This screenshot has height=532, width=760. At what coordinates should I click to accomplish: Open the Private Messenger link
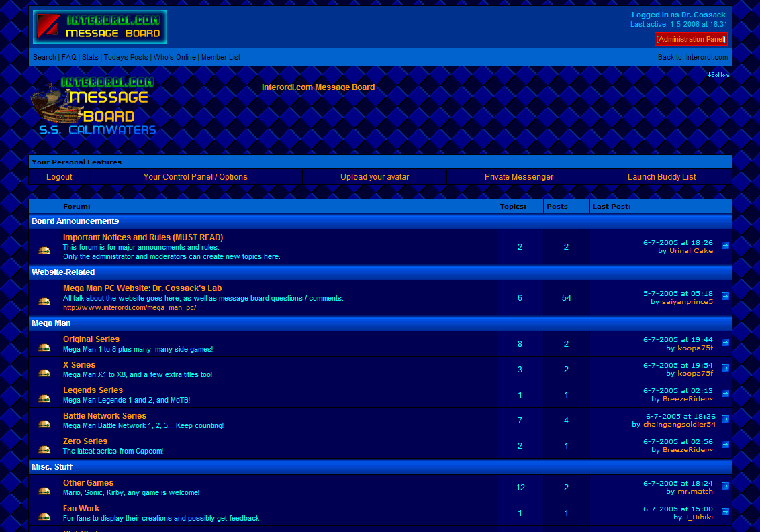519,177
